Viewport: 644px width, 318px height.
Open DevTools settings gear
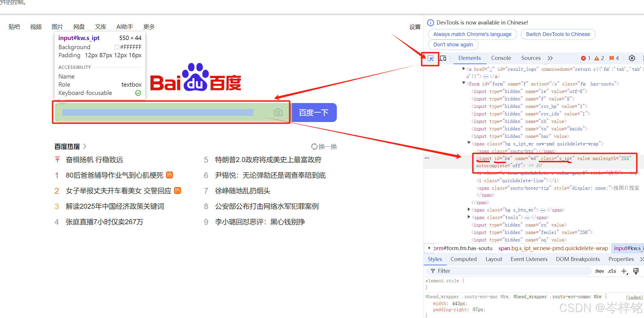632,58
